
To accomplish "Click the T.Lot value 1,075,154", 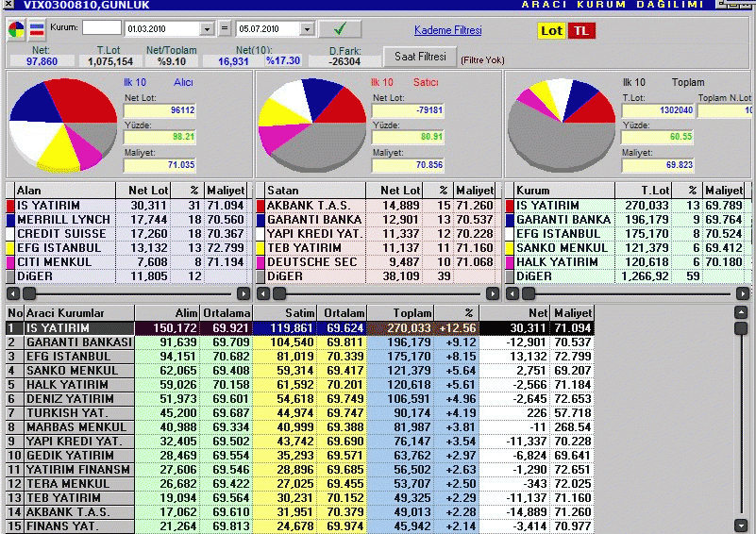I will [x=109, y=61].
